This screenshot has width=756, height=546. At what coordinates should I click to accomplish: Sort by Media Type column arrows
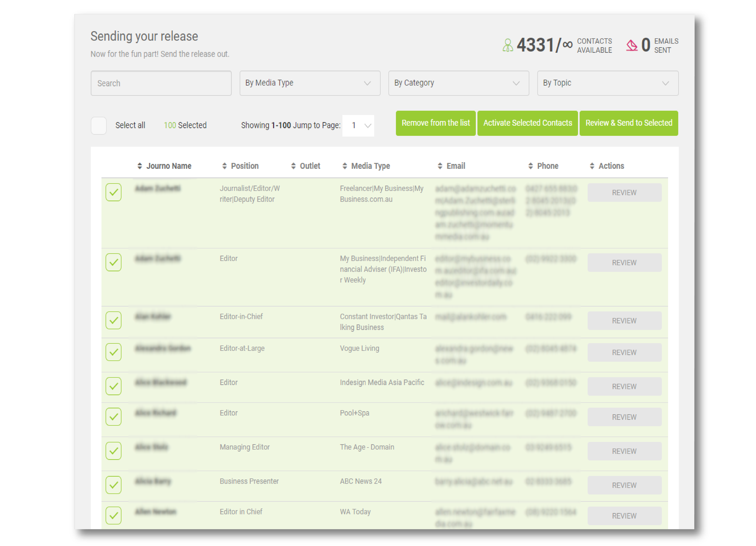click(345, 166)
